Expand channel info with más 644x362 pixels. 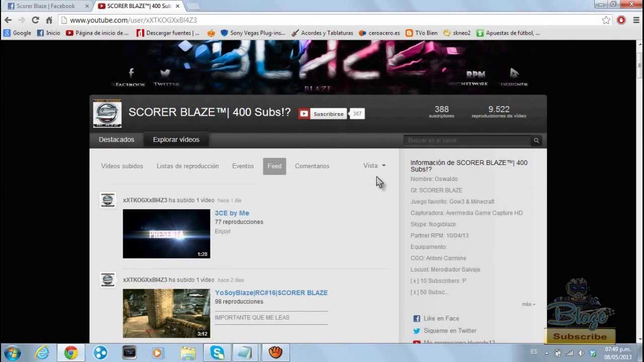pyautogui.click(x=528, y=304)
